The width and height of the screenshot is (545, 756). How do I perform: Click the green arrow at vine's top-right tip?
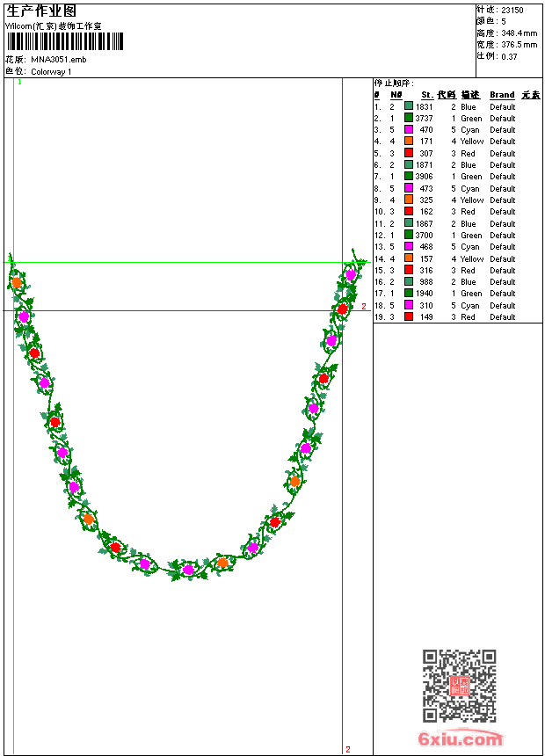[x=359, y=261]
